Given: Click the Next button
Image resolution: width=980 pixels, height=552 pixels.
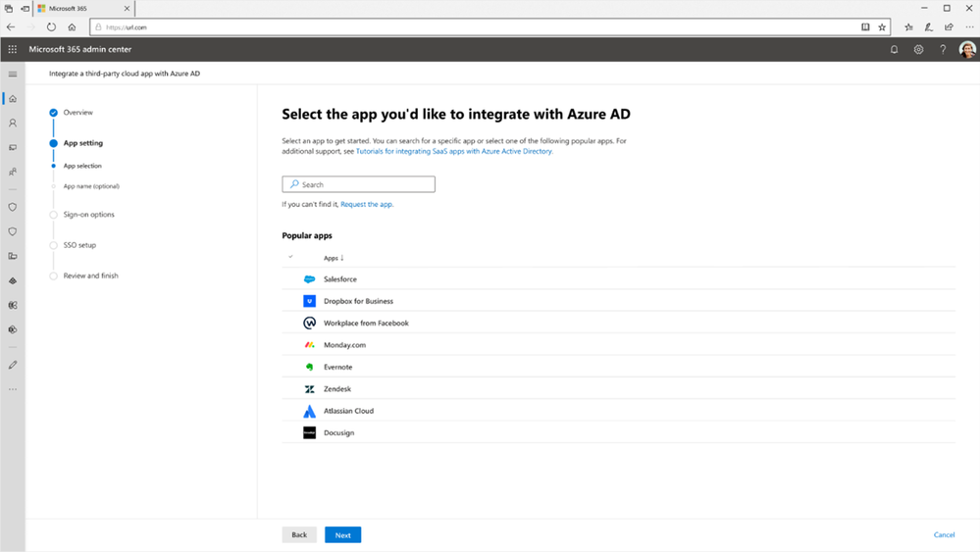Looking at the screenshot, I should tap(342, 535).
